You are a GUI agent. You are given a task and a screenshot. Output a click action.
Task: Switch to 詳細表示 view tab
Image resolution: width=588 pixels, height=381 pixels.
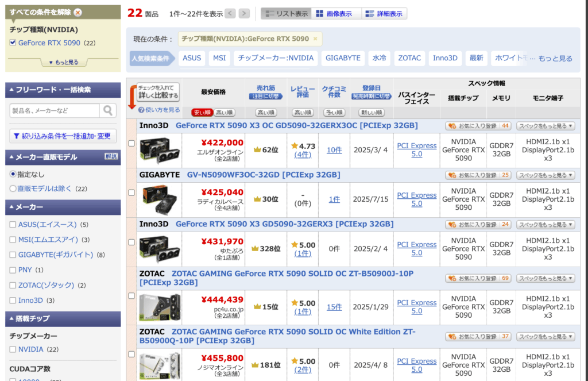pos(385,13)
